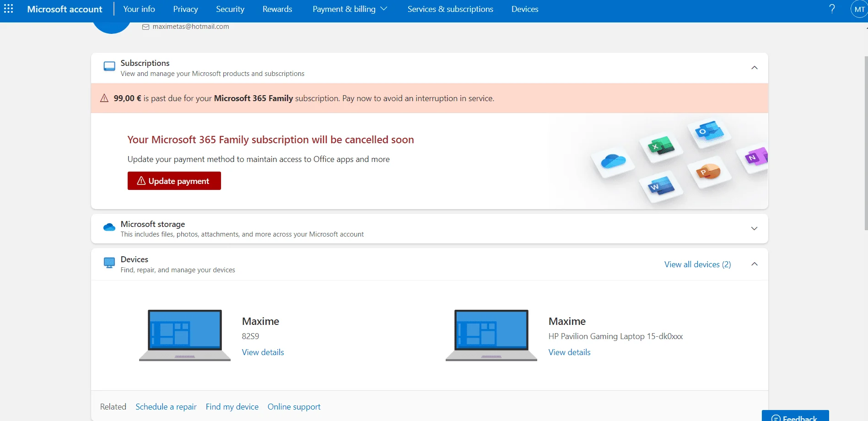Viewport: 868px width, 421px height.
Task: Open the Devices tab in header
Action: click(x=525, y=9)
